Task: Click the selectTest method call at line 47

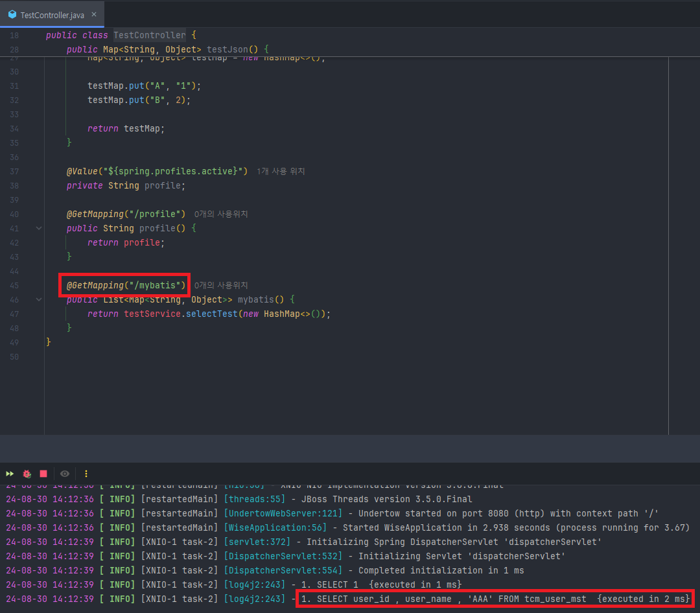Action: coord(211,314)
